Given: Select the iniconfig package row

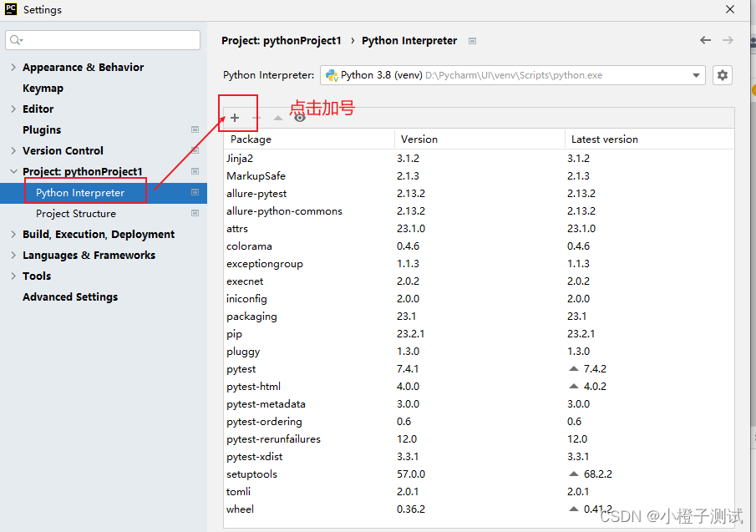Looking at the screenshot, I should [x=479, y=299].
